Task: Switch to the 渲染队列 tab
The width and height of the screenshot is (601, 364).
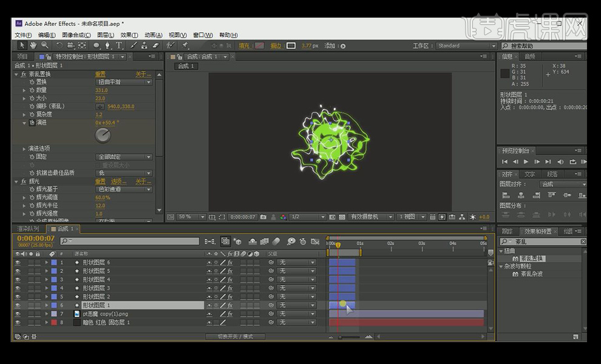Action: click(28, 229)
